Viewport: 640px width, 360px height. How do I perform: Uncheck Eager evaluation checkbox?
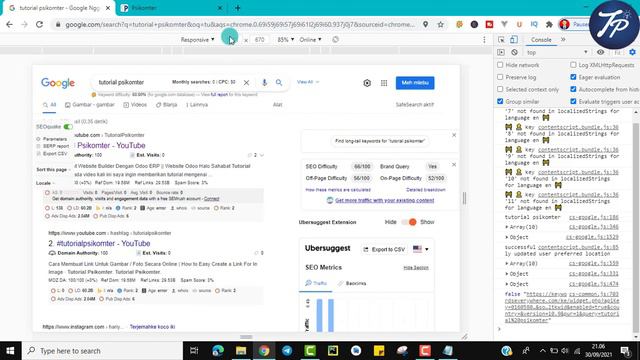[573, 77]
